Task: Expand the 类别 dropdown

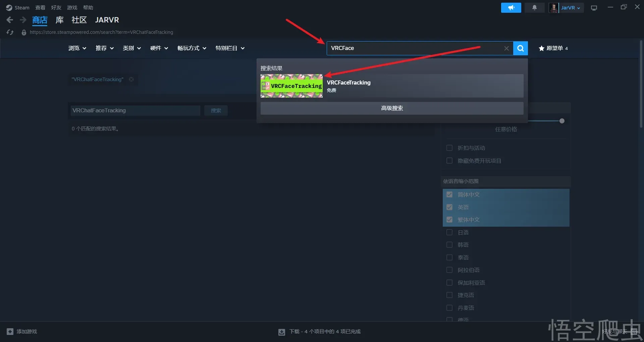Action: coord(132,48)
